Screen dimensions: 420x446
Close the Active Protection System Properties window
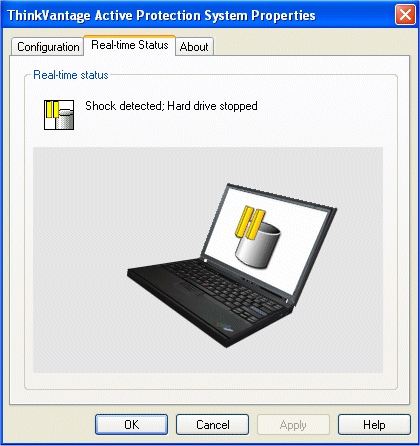[405, 15]
